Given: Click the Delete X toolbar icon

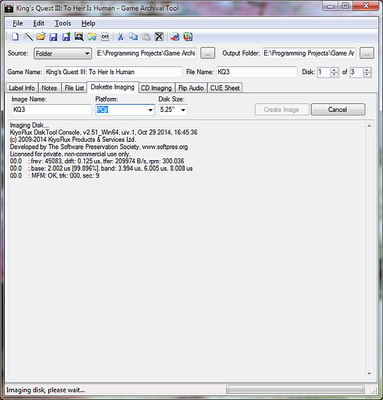Looking at the screenshot, I should (x=159, y=37).
